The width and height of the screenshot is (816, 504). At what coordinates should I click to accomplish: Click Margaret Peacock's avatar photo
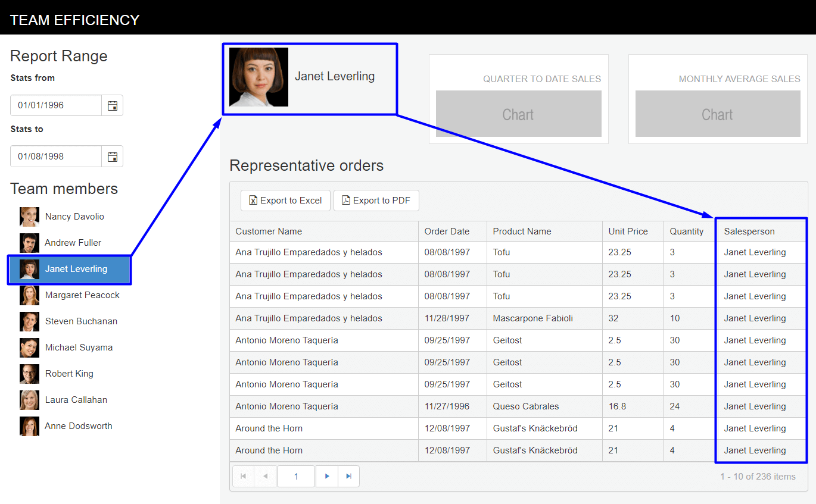(x=29, y=295)
